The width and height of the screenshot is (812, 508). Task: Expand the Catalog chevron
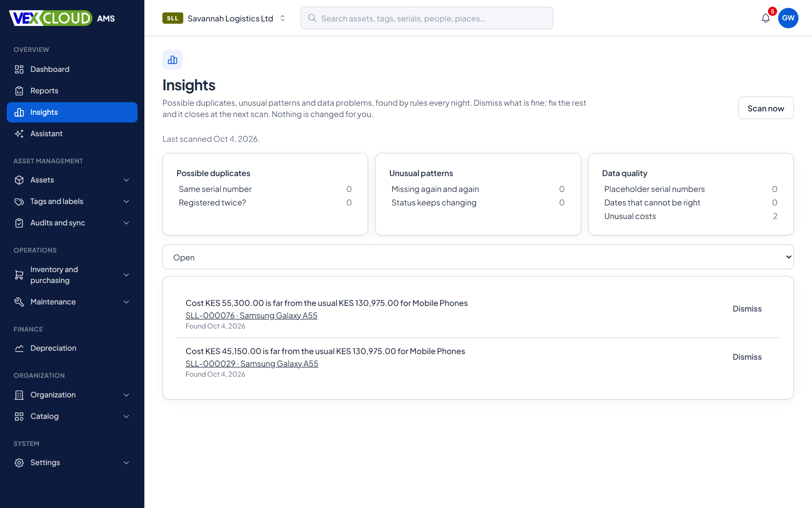(x=126, y=416)
